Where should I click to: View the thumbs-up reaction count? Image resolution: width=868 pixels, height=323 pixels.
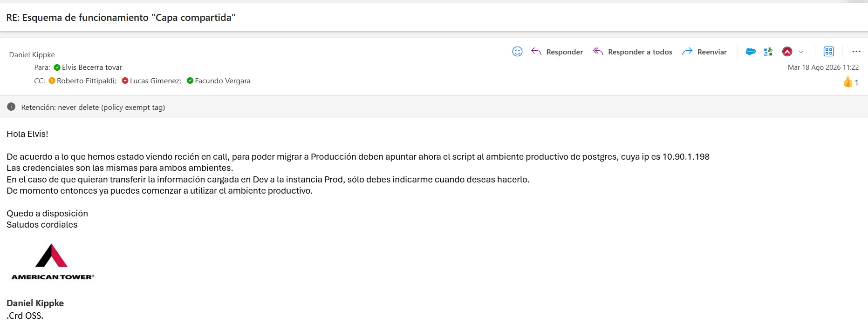click(x=851, y=82)
